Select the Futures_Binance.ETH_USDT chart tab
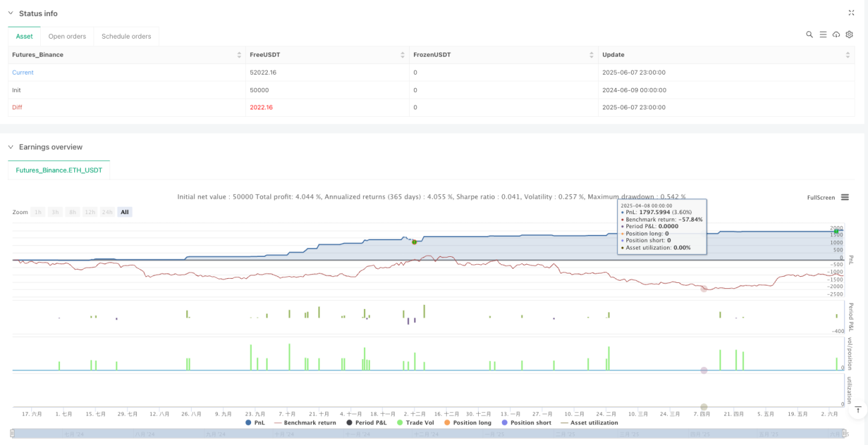 point(59,170)
